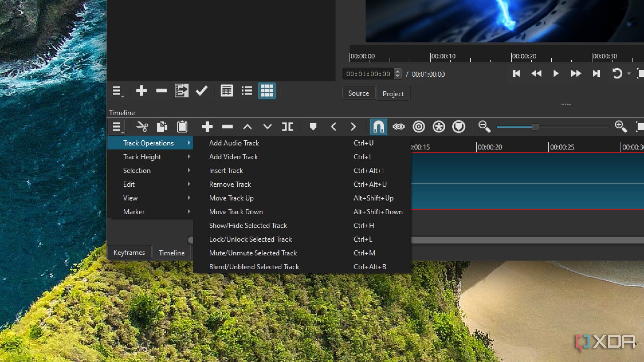This screenshot has width=644, height=362.
Task: Click timeline Append plus icon
Action: (207, 127)
